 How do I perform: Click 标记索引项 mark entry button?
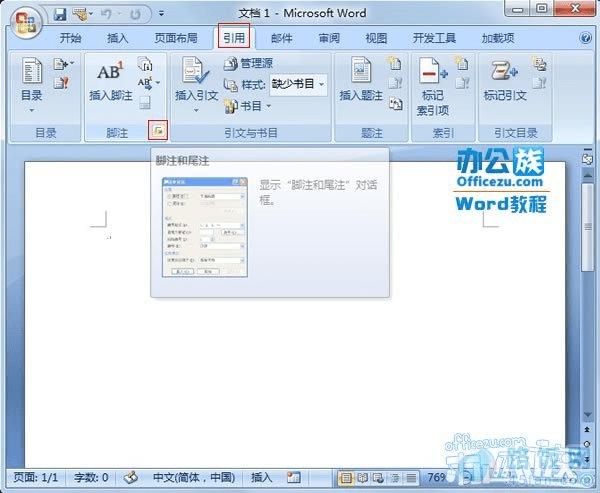(432, 87)
